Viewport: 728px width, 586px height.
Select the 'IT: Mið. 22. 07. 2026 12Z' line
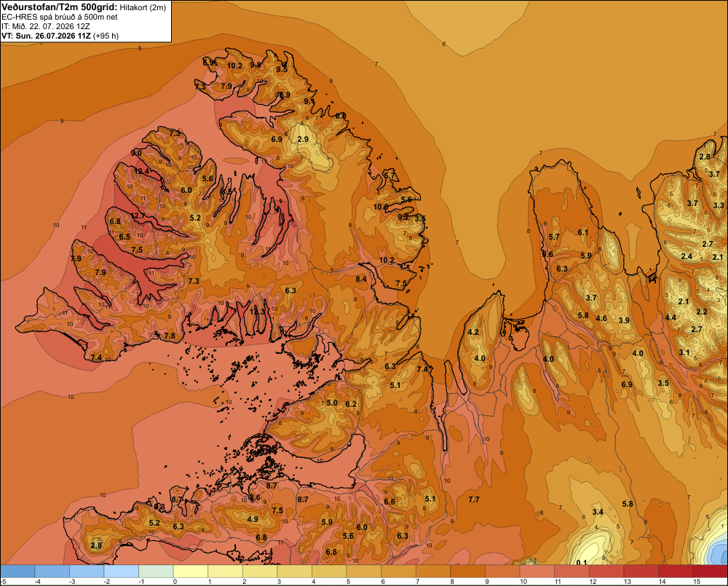click(46, 26)
